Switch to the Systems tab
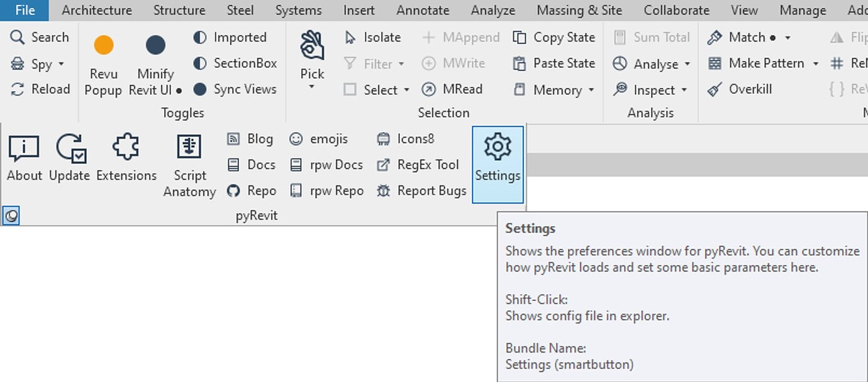 298,10
